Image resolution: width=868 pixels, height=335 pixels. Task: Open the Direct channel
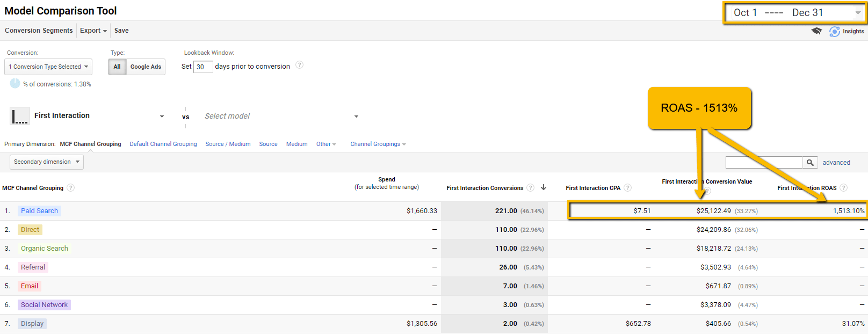coord(30,230)
